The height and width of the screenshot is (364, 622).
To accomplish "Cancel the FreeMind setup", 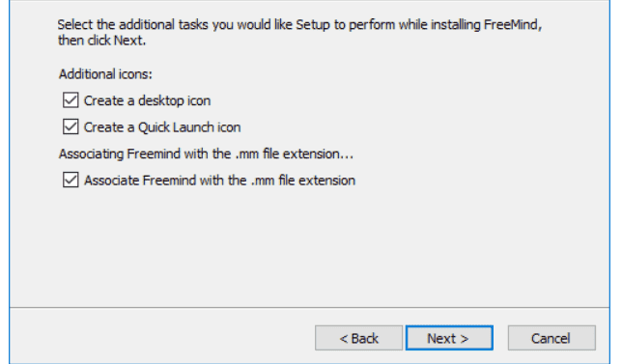I will click(x=551, y=338).
